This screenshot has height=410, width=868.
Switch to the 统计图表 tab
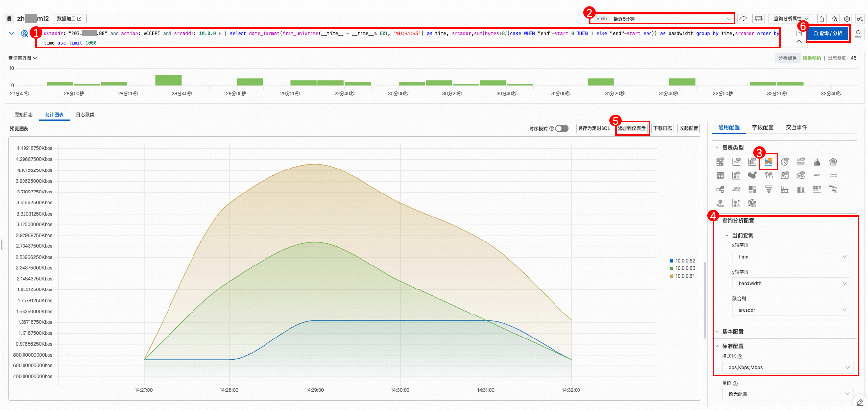click(x=54, y=115)
